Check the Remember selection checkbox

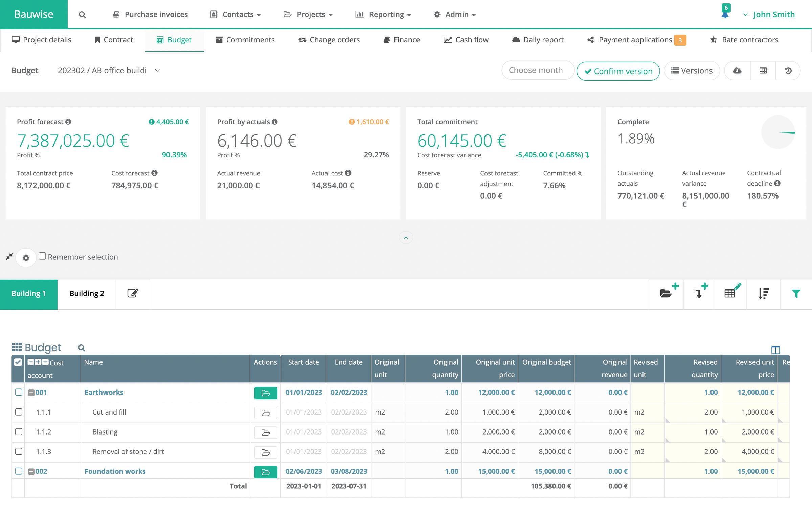click(42, 256)
